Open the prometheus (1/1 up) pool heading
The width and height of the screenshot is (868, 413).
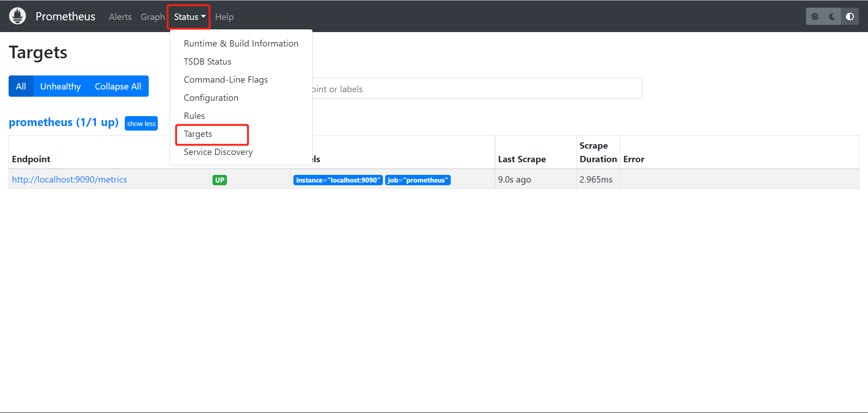[x=64, y=122]
